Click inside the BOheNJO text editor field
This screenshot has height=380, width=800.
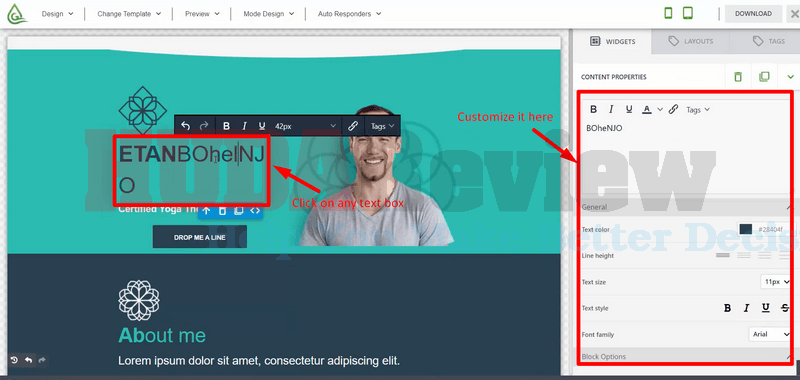click(x=684, y=153)
